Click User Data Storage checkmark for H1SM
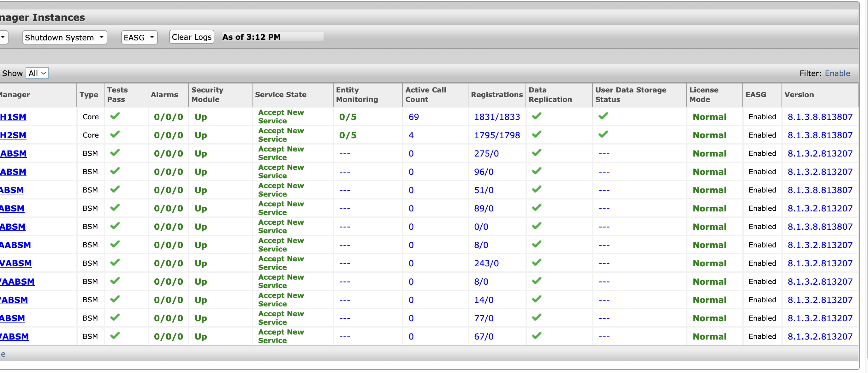The height and width of the screenshot is (373, 868). 603,116
